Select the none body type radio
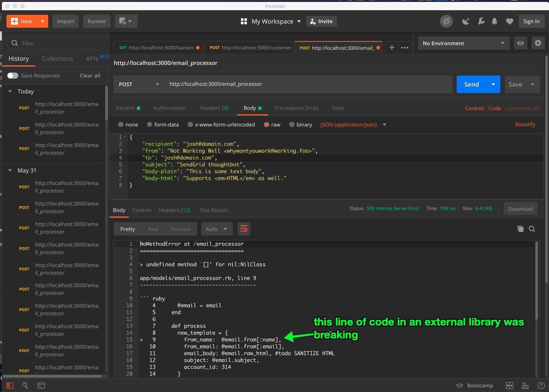 pos(121,125)
